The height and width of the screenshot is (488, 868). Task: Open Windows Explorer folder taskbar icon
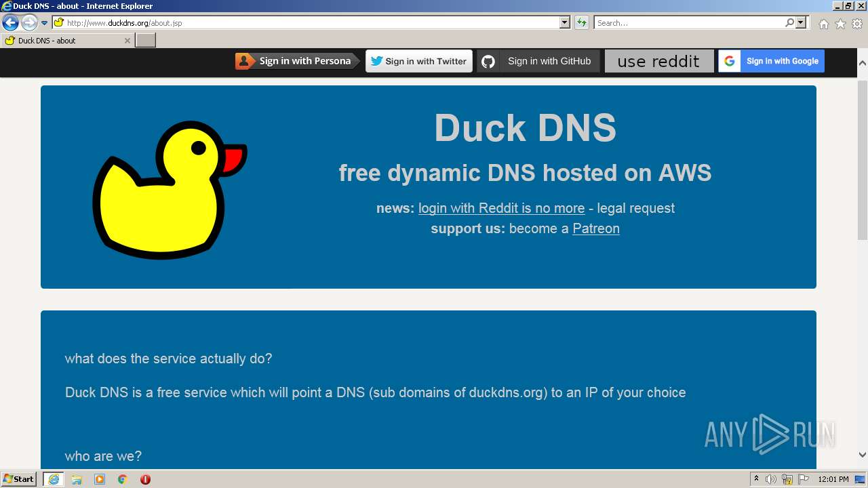pos(77,479)
